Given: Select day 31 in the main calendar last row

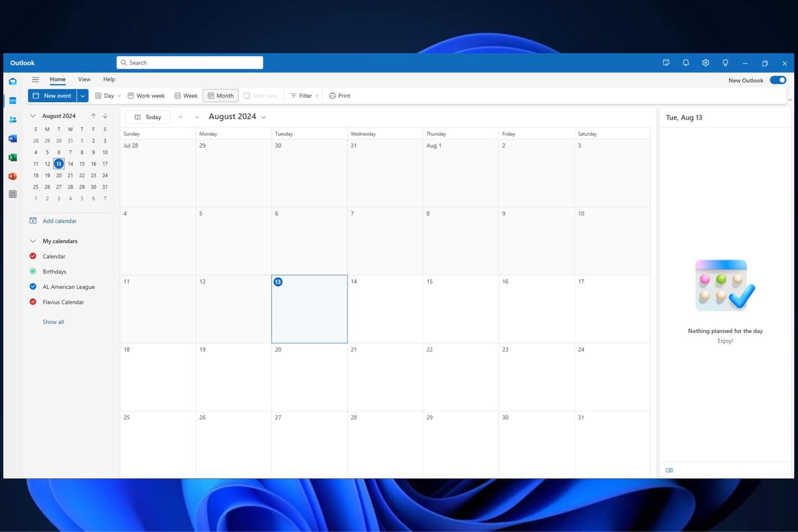Looking at the screenshot, I should pyautogui.click(x=612, y=445).
